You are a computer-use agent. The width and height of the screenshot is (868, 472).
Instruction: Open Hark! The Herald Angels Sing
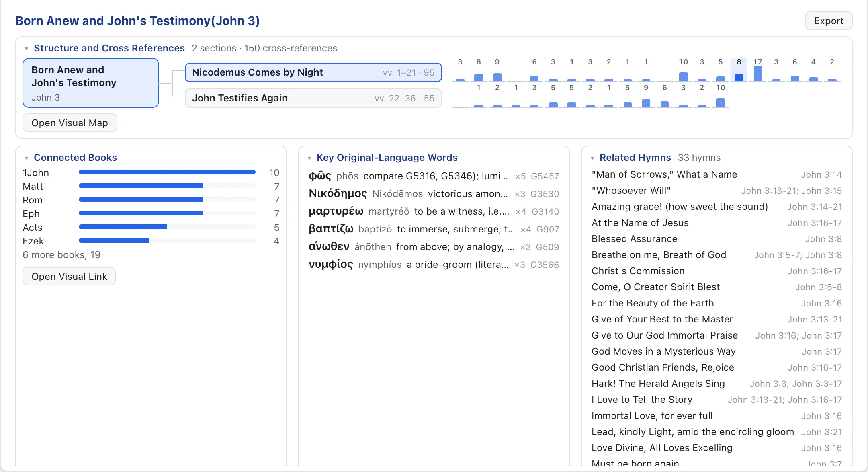tap(717, 384)
